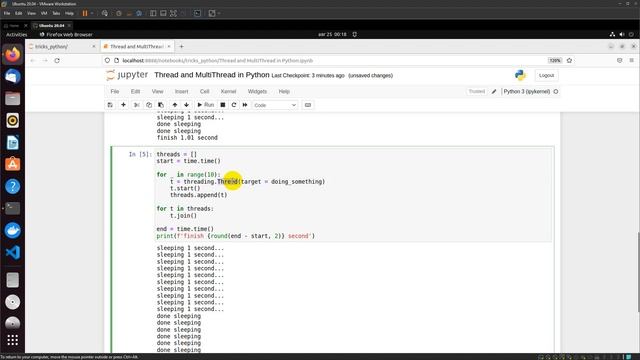
Task: Reload the page in Firefox
Action: [x=57, y=60]
